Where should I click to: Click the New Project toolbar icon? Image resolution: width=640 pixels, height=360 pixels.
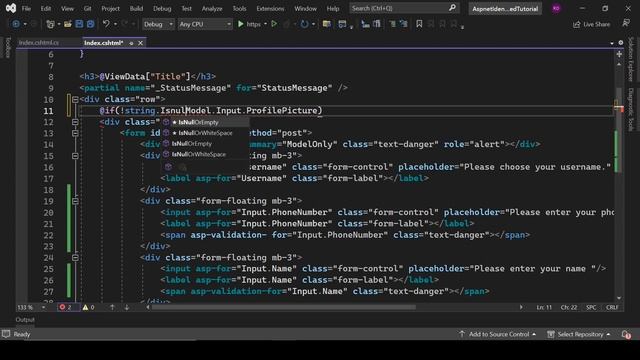50,24
